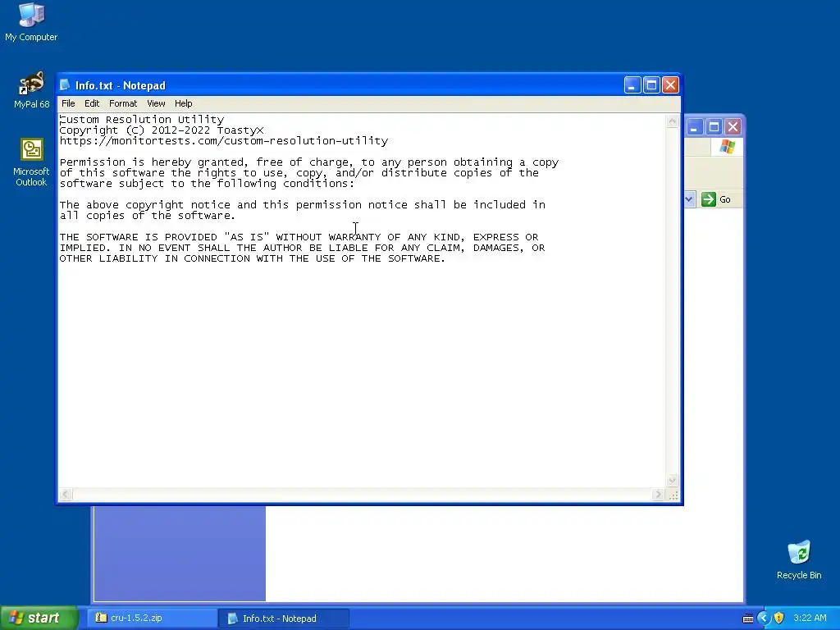The width and height of the screenshot is (840, 630).
Task: Open the Recycle Bin
Action: (x=799, y=559)
